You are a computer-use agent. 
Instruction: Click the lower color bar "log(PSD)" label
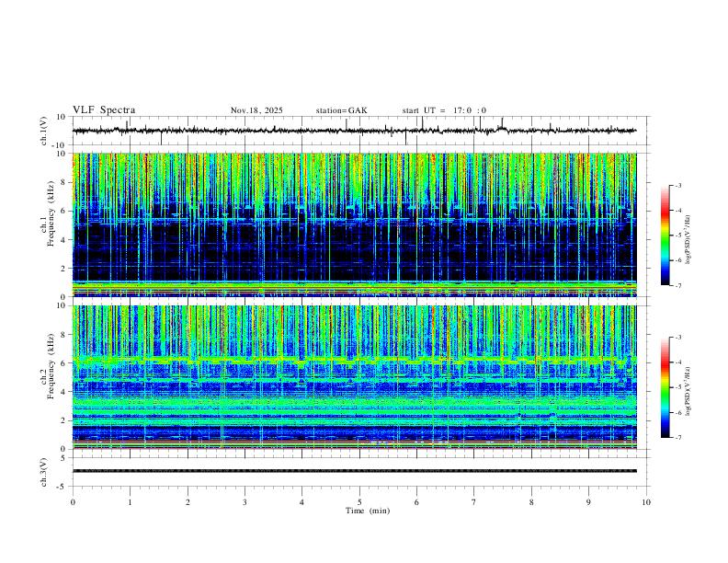[688, 392]
